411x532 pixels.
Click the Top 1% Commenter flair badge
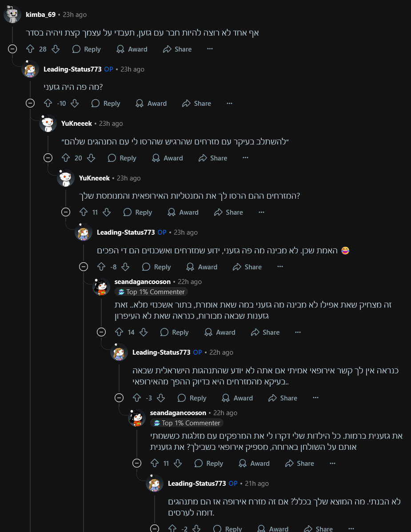click(151, 292)
